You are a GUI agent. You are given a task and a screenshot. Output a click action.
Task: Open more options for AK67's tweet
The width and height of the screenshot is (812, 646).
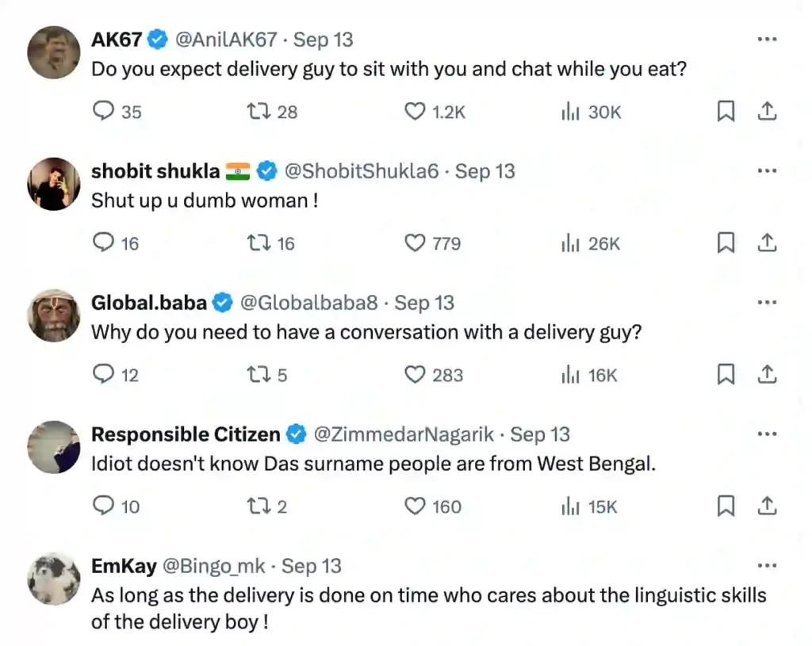tap(767, 40)
